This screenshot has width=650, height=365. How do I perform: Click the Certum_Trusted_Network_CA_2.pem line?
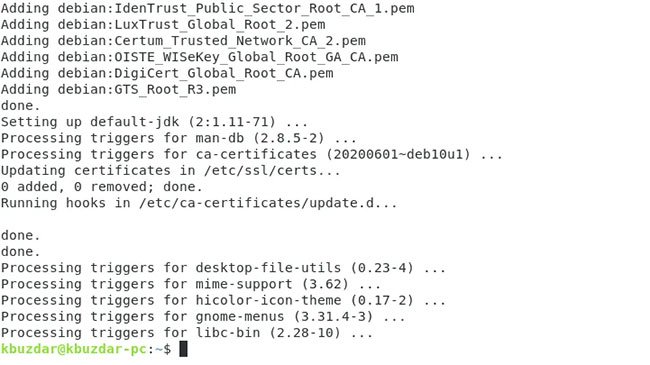click(183, 41)
